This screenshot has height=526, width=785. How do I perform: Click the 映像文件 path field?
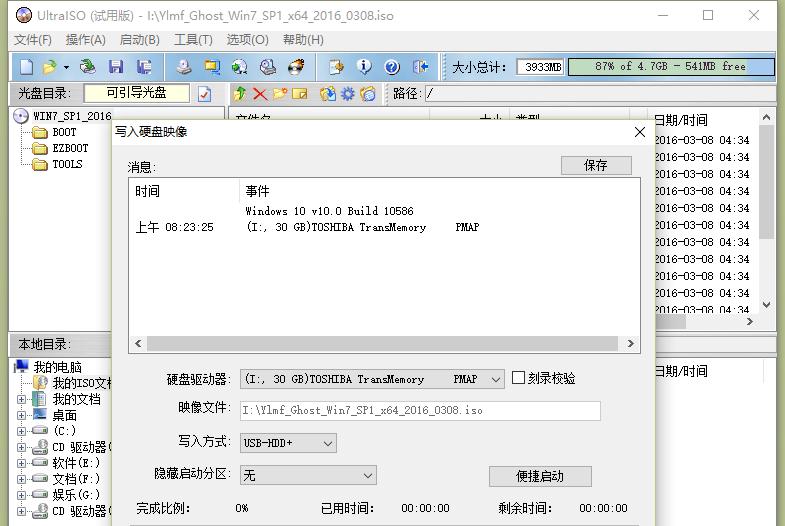(x=420, y=410)
